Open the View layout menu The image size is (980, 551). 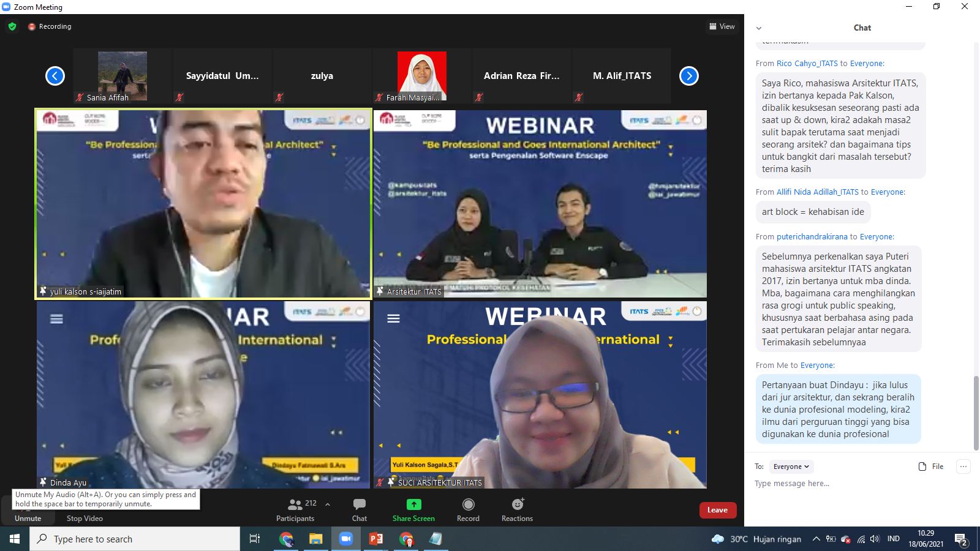[x=722, y=26]
